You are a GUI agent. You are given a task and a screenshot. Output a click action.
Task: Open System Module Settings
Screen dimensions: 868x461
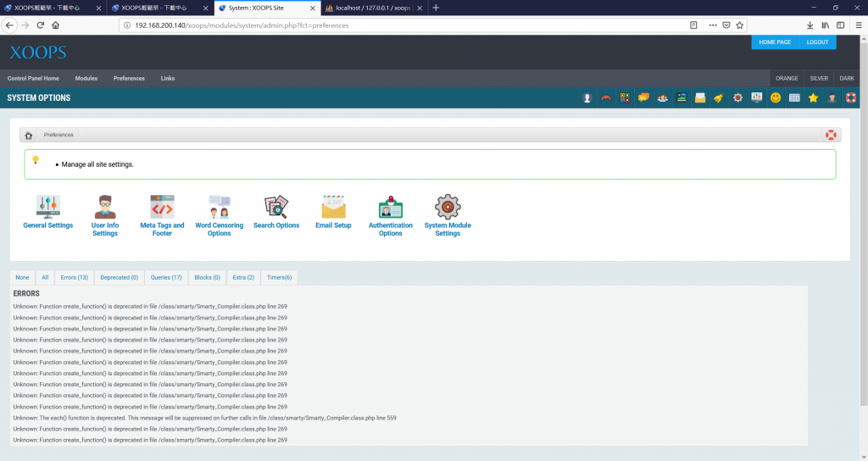448,216
